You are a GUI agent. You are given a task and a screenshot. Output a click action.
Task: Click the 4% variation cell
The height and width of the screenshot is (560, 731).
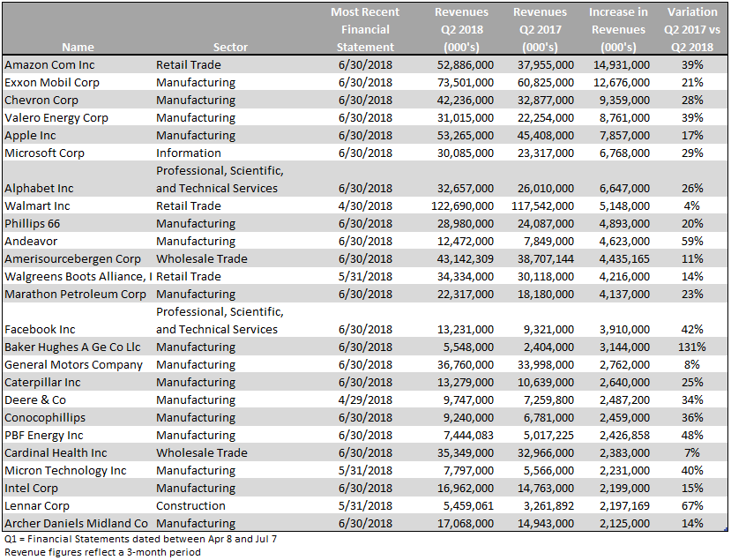[x=692, y=206]
